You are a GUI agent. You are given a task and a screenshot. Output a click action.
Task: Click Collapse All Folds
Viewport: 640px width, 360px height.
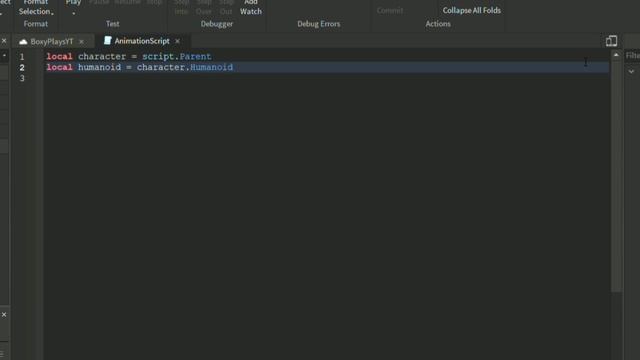pos(471,11)
